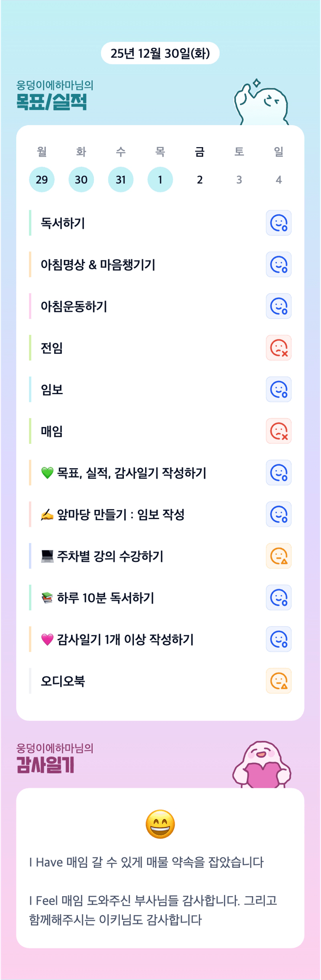This screenshot has height=980, width=321.
Task: Click the orange face for 주차별 강의 수강하기
Action: [x=278, y=556]
